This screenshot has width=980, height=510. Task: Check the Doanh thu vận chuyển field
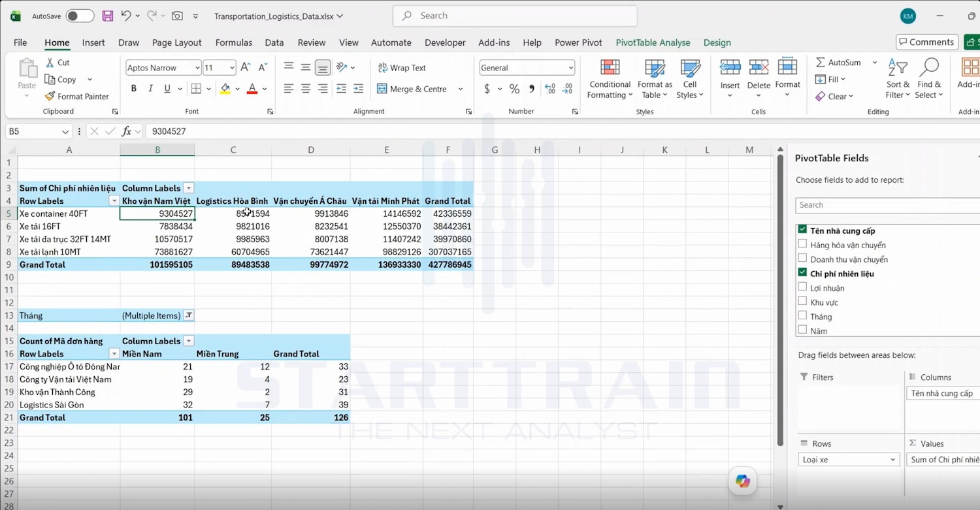tap(802, 259)
